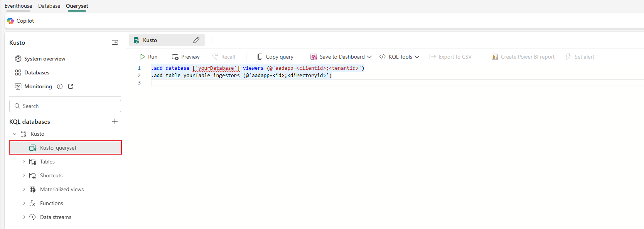Open the Databases page

(x=37, y=72)
